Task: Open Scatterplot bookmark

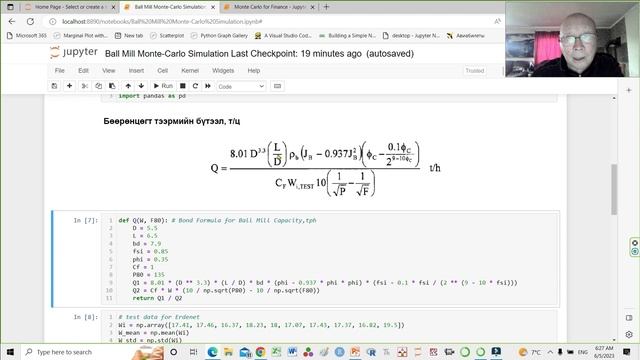Action: point(167,36)
